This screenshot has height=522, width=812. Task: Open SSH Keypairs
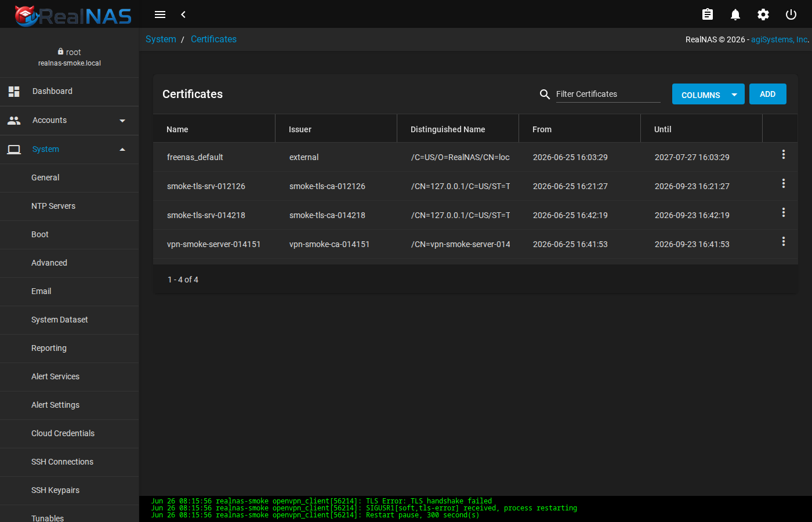70,490
